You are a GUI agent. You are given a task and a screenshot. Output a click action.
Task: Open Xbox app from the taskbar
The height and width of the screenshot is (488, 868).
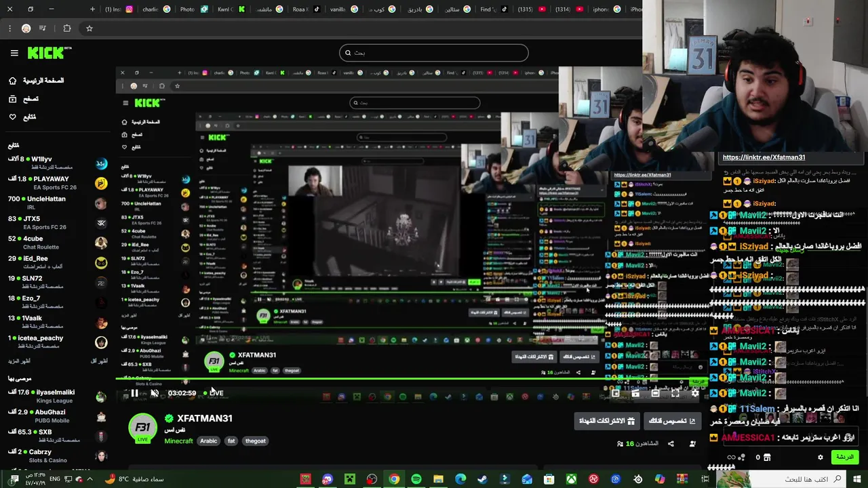click(x=572, y=479)
